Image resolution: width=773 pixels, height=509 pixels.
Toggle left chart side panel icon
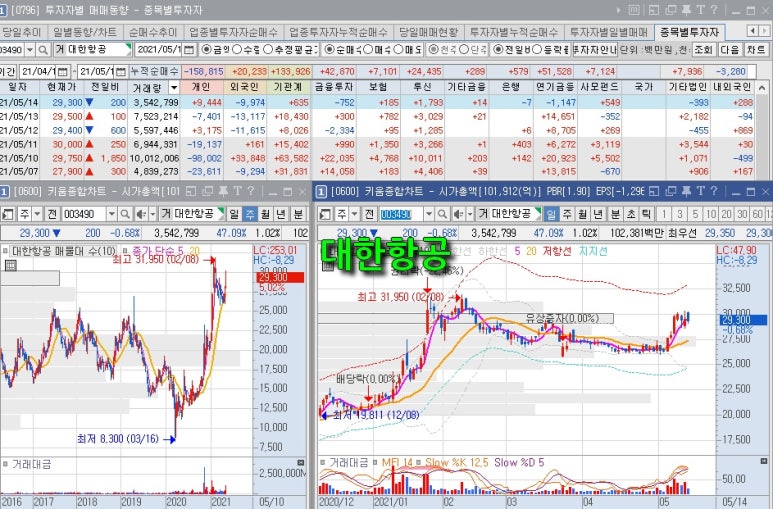pos(7,214)
